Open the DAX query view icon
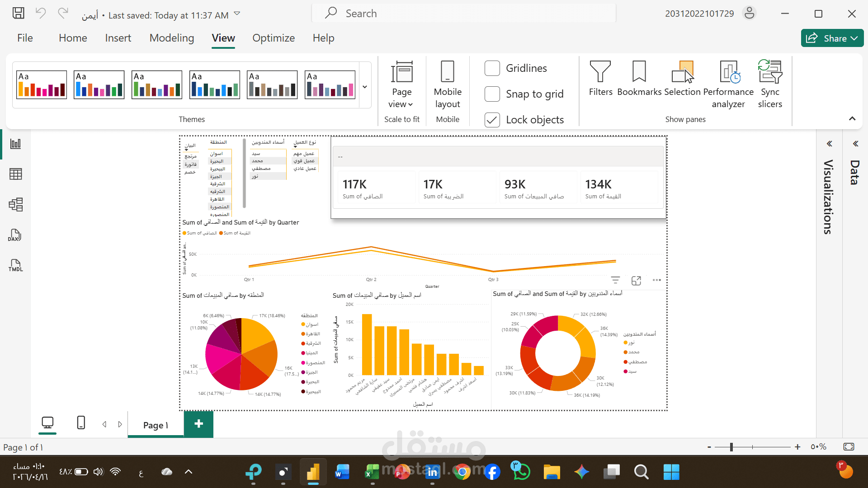 click(15, 235)
